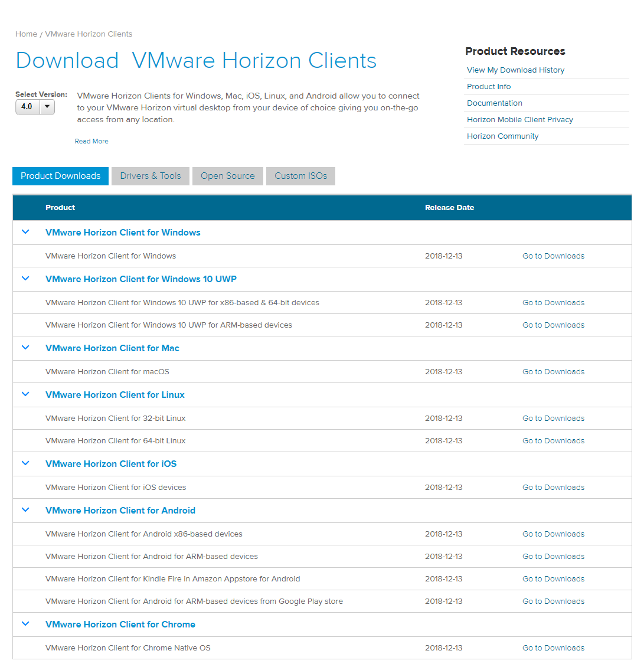Collapse the Horizon Client for Android chevron
The width and height of the screenshot is (644, 667).
25,510
